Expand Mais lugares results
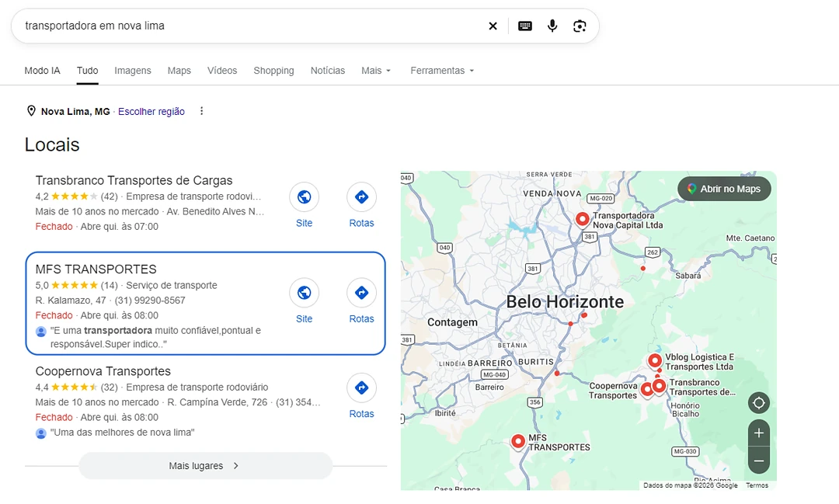Viewport: 839px width, 504px height. click(x=205, y=465)
